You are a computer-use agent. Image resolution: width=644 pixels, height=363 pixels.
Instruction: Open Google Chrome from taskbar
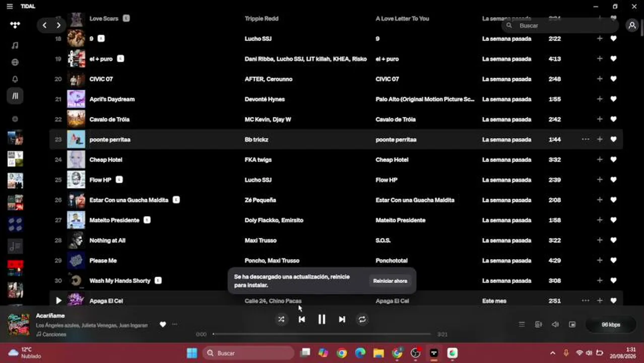click(342, 353)
